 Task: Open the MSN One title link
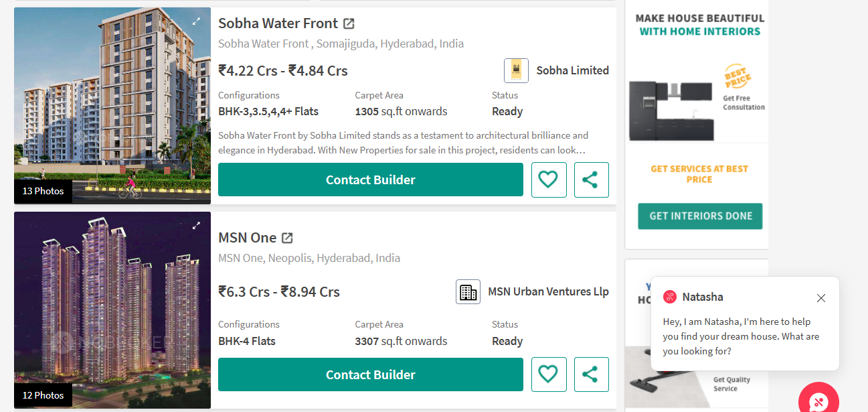click(x=247, y=238)
